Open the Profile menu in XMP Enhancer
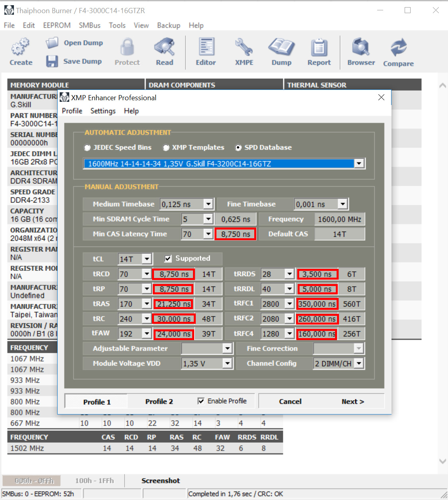The image size is (448, 500). (72, 111)
